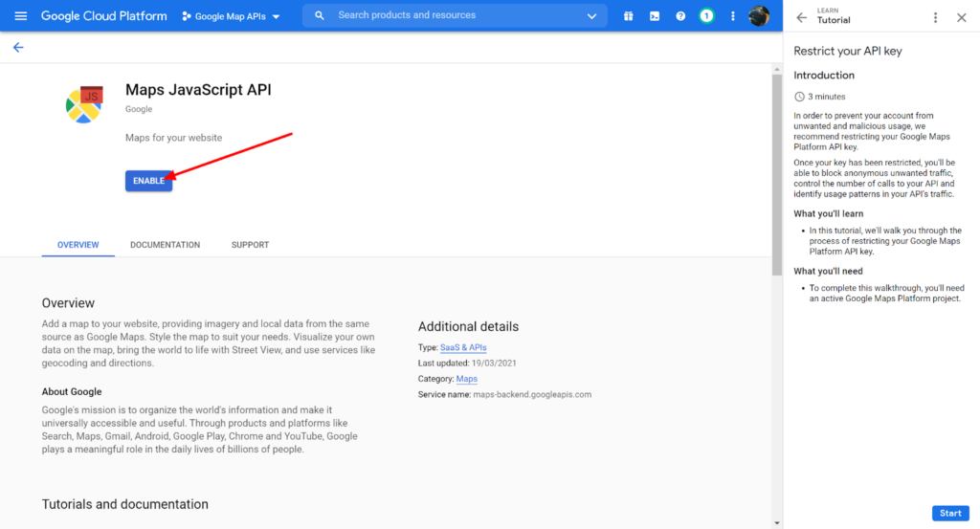
Task: Click the Introduction heading in tutorial
Action: (x=824, y=75)
